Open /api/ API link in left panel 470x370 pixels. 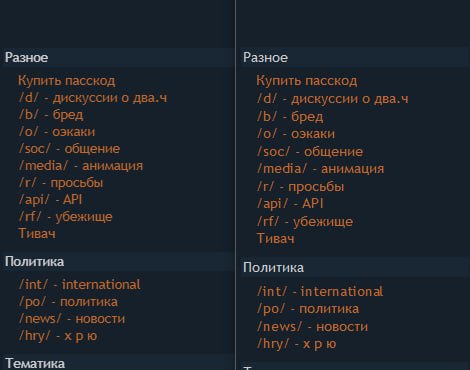tap(50, 200)
